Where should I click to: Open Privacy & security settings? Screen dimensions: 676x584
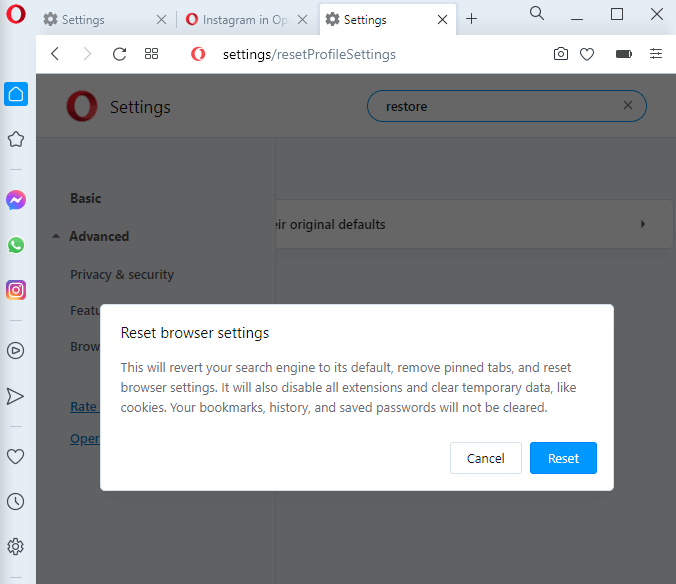tap(122, 275)
